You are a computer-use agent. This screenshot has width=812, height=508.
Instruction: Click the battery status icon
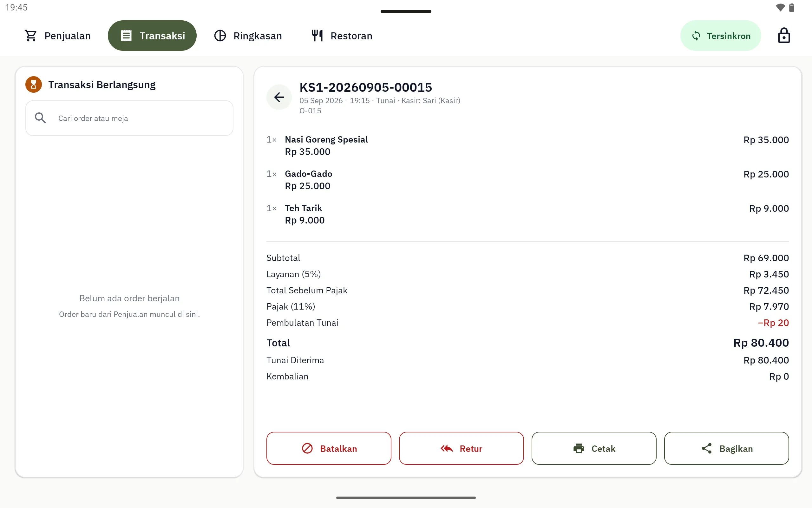[792, 7]
